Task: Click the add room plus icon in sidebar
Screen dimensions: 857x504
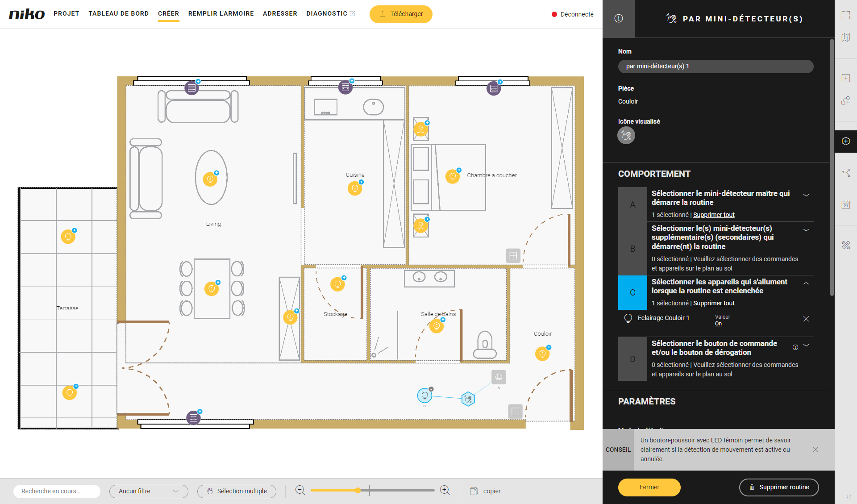Action: pyautogui.click(x=845, y=78)
